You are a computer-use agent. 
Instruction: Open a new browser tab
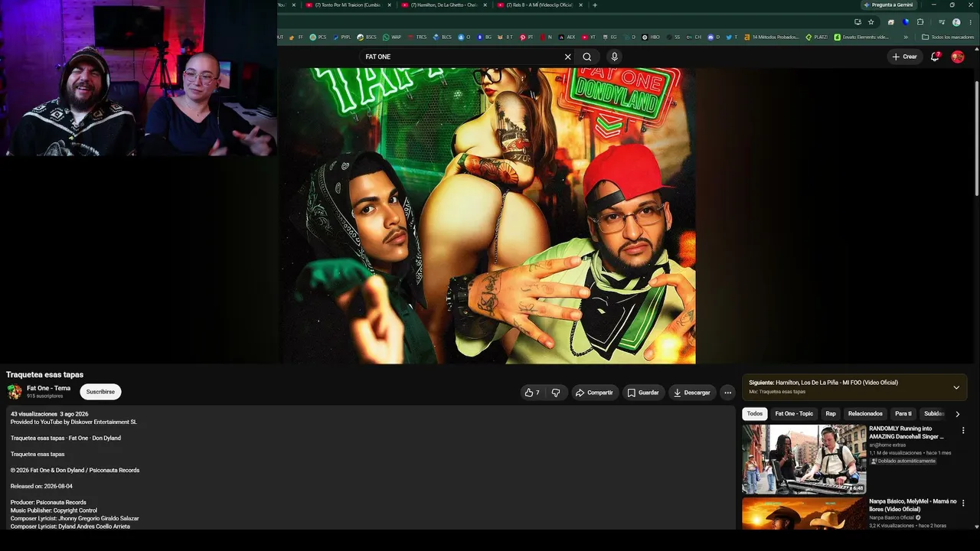(x=595, y=5)
